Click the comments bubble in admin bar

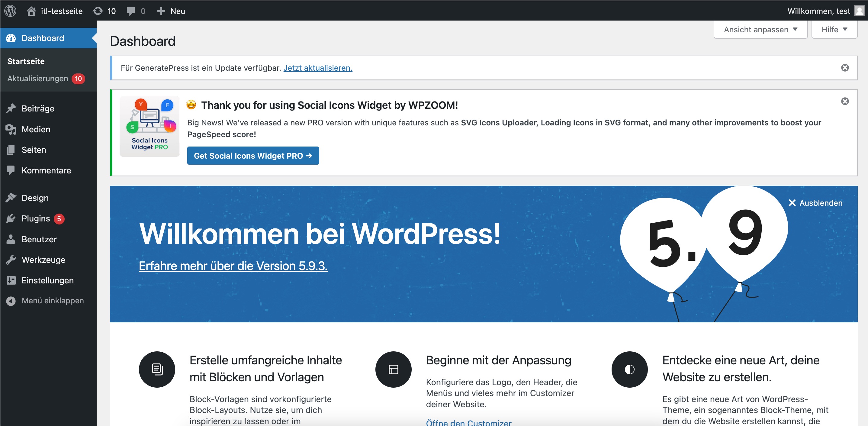131,11
